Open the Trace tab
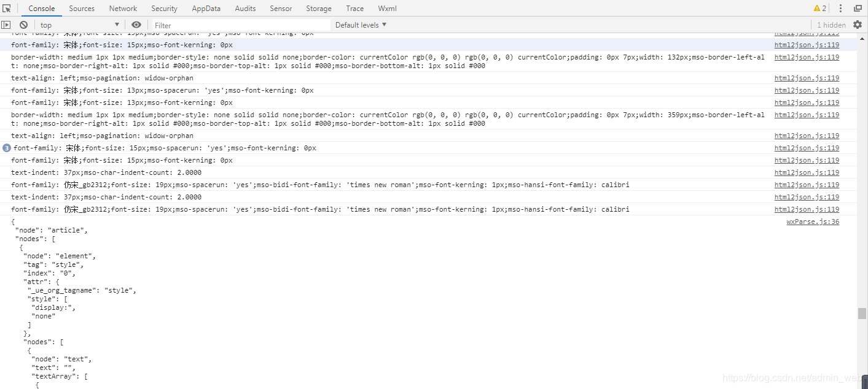Screen dimensions: 868x389 (354, 9)
